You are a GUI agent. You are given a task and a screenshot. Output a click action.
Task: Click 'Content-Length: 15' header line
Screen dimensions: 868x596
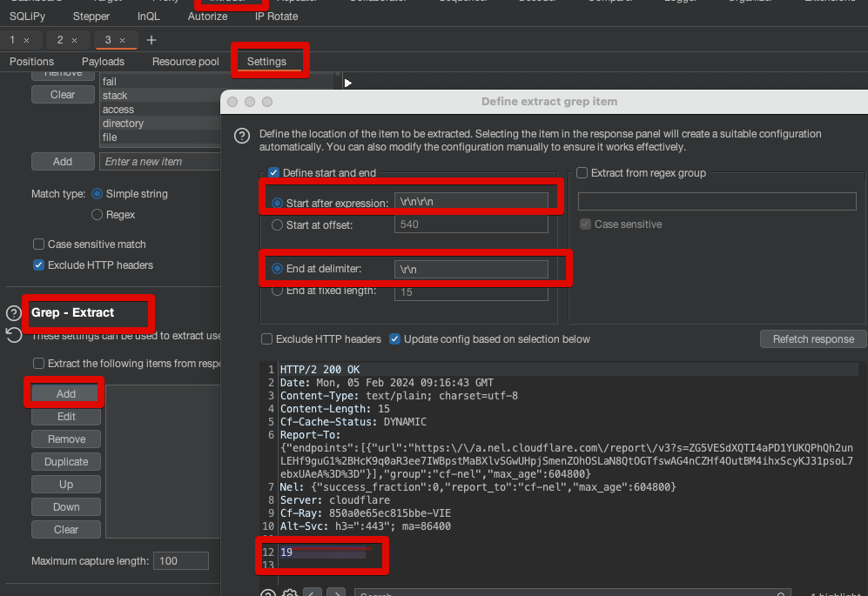click(x=335, y=409)
